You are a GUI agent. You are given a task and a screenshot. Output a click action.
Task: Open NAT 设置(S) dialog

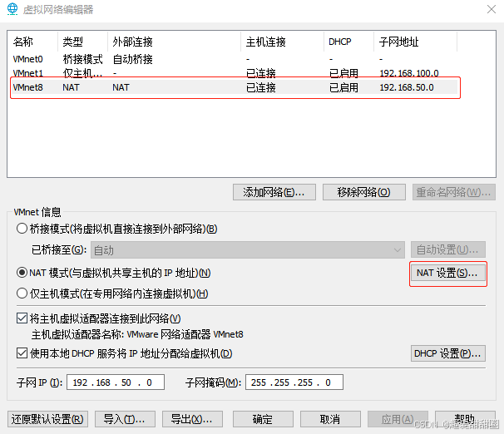(x=447, y=273)
